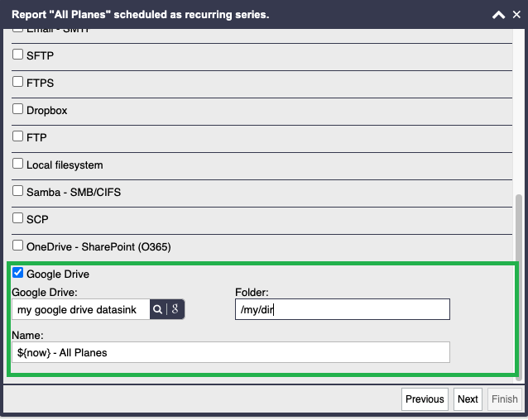Screen dimensions: 528x420
Task: Tick the SCP checkbox
Action: [17, 218]
